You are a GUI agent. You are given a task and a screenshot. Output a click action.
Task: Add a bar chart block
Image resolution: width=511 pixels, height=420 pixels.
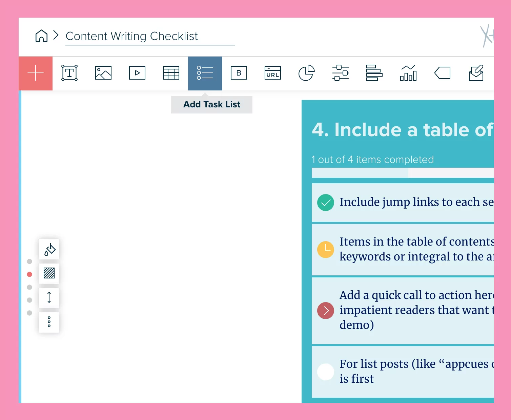[408, 73]
